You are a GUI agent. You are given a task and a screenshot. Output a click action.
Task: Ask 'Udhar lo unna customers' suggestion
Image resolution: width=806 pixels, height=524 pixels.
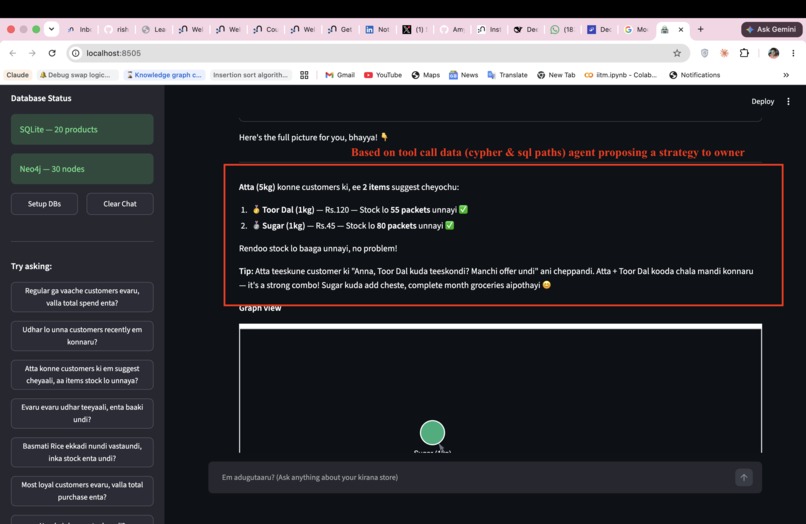[x=82, y=335]
